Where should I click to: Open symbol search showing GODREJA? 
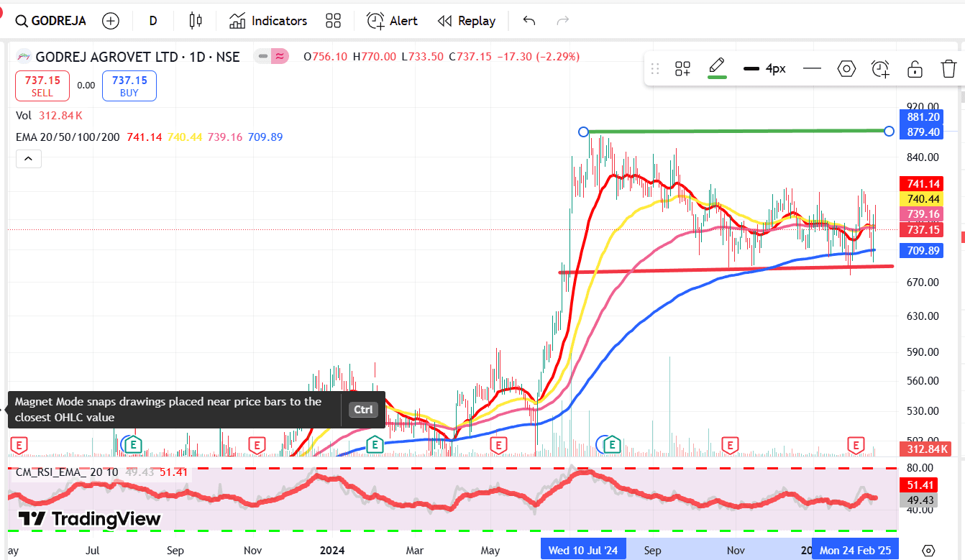pos(50,21)
